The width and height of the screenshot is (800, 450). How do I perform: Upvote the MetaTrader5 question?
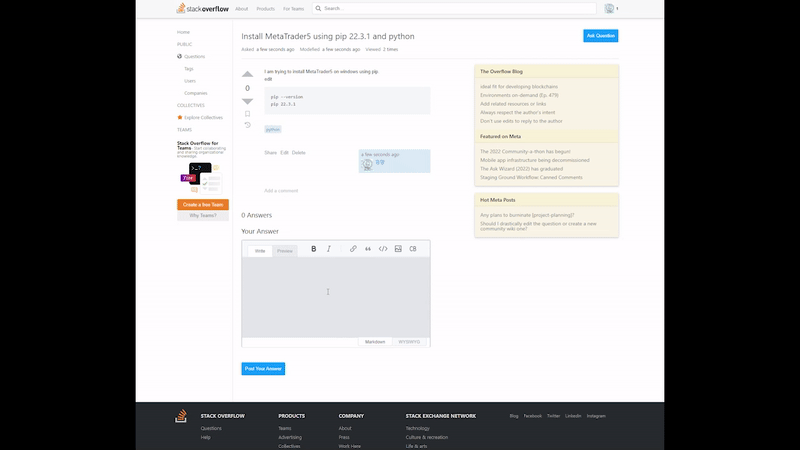[x=247, y=74]
